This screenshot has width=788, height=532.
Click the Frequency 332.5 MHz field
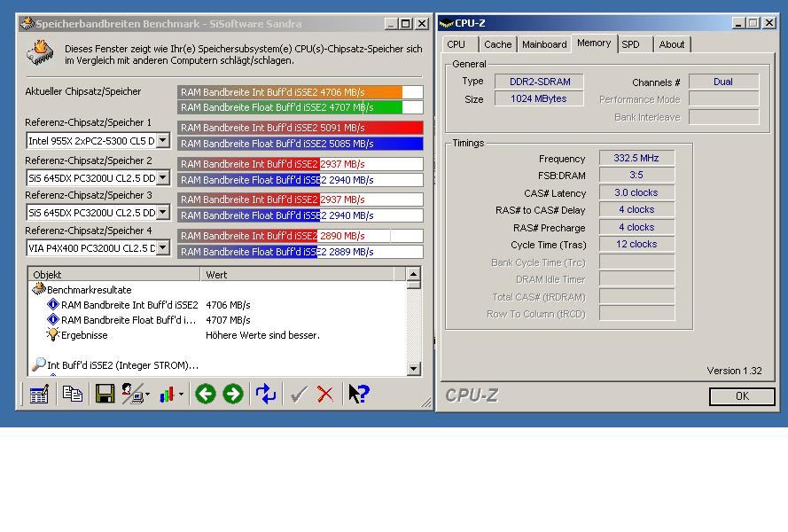[636, 158]
